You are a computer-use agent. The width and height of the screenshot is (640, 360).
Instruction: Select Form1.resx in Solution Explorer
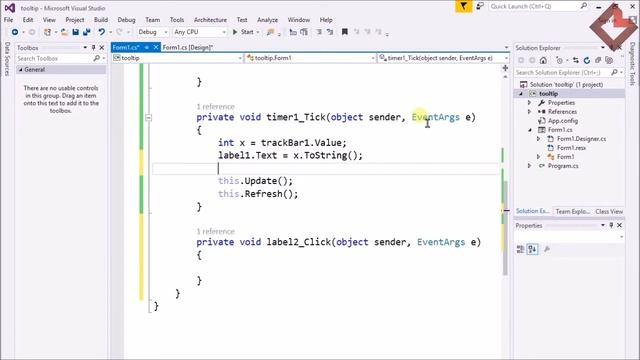571,148
